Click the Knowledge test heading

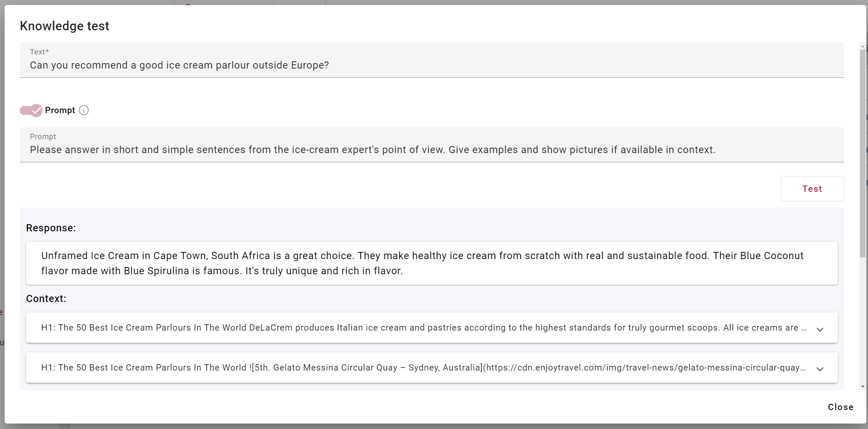[64, 26]
